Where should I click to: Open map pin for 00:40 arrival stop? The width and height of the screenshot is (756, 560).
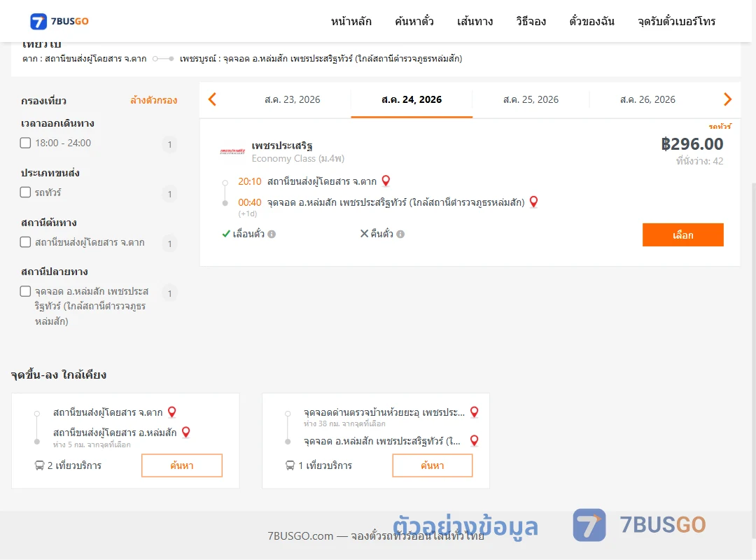(533, 202)
